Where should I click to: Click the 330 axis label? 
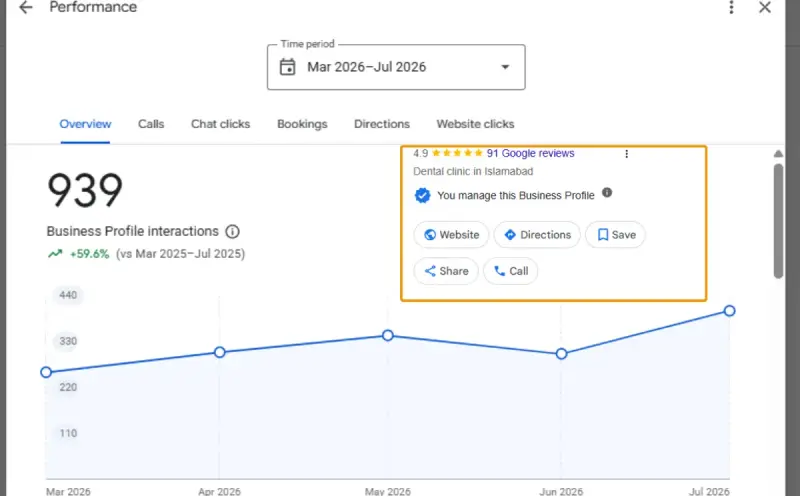68,341
